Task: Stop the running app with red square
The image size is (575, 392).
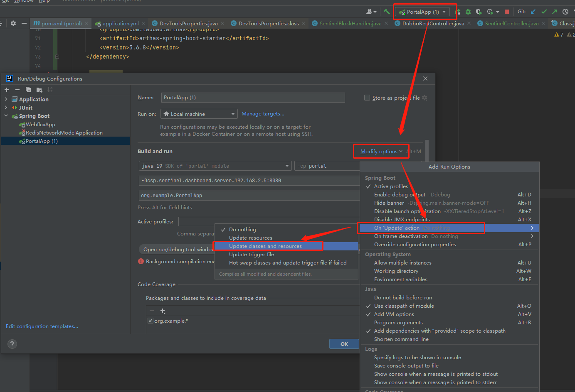Action: pyautogui.click(x=507, y=12)
